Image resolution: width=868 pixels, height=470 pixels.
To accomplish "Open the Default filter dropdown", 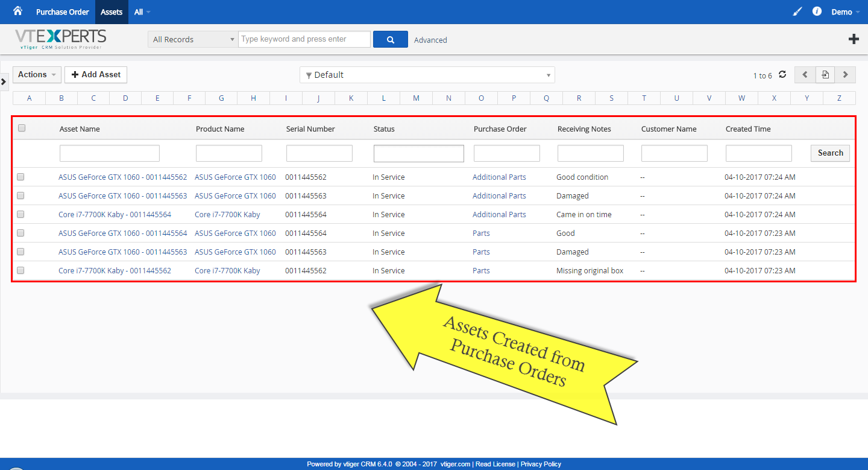I will click(427, 75).
